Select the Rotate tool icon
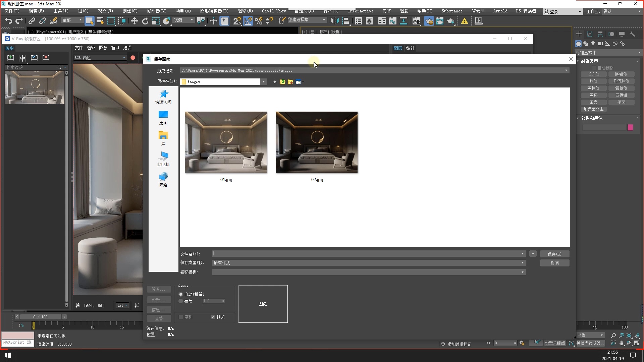The height and width of the screenshot is (362, 644). [145, 21]
